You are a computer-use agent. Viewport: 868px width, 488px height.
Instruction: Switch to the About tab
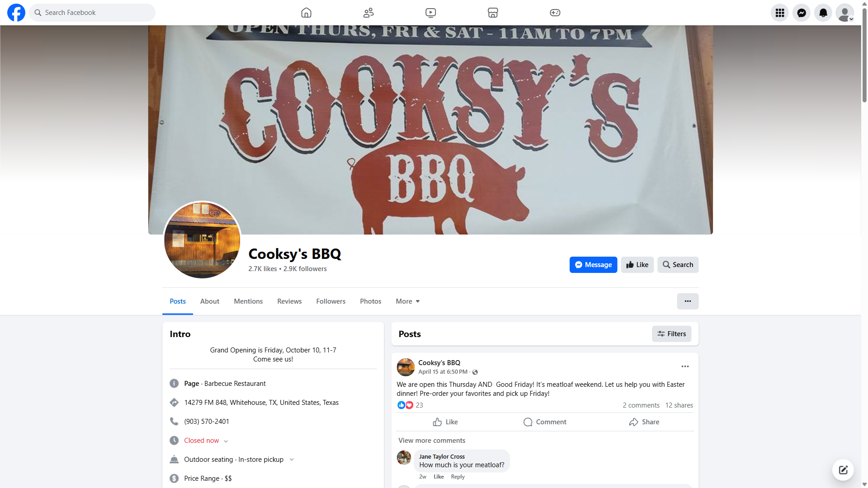click(x=210, y=301)
